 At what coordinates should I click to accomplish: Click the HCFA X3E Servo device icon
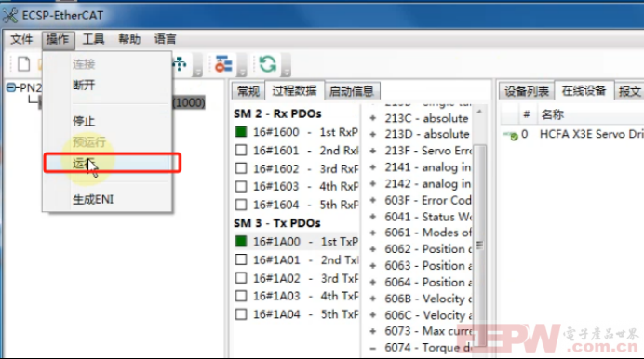(x=511, y=135)
